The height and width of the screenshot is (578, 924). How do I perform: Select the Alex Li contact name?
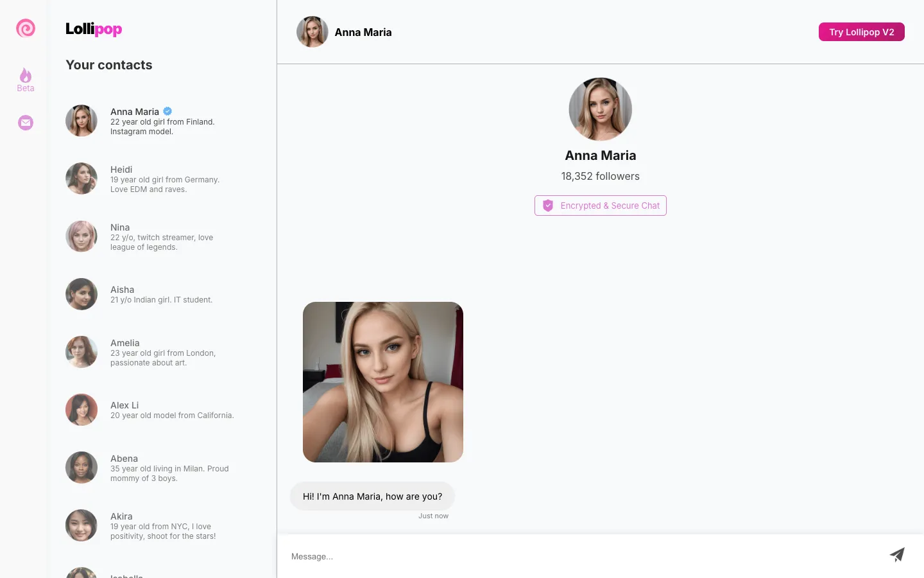(124, 405)
